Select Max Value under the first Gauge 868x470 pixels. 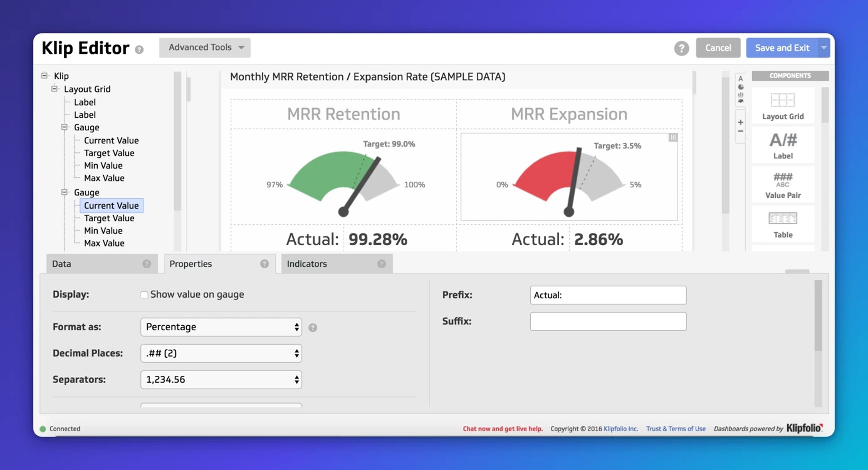tap(104, 178)
